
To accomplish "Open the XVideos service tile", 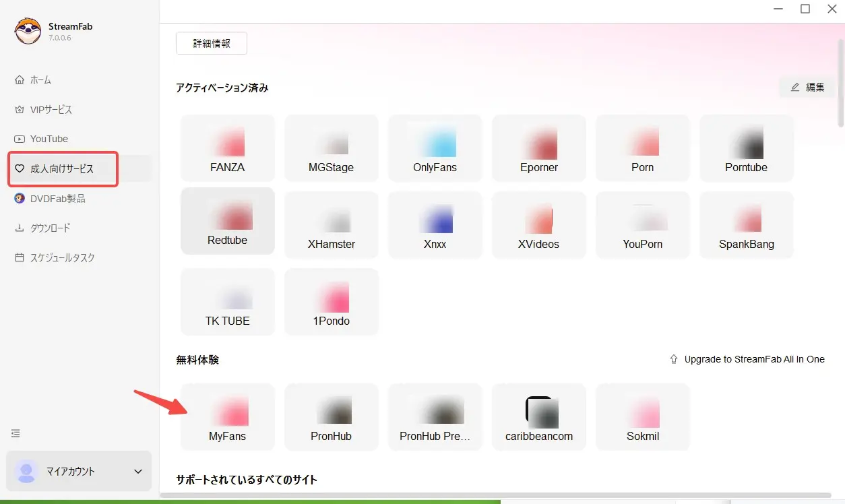I will pos(539,225).
